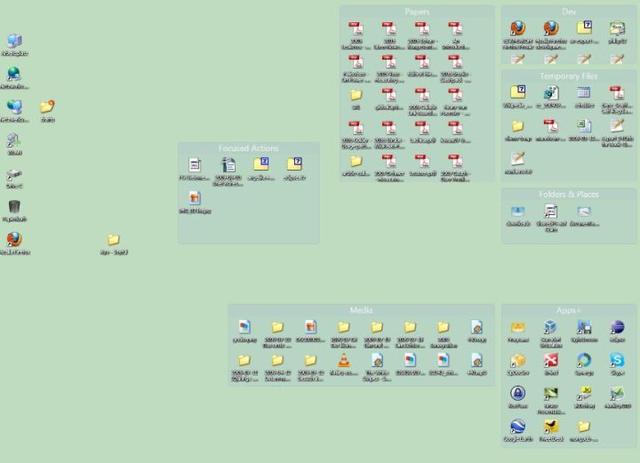Screen dimensions: 640x463
Task: Select the Media fence title
Action: tap(361, 310)
